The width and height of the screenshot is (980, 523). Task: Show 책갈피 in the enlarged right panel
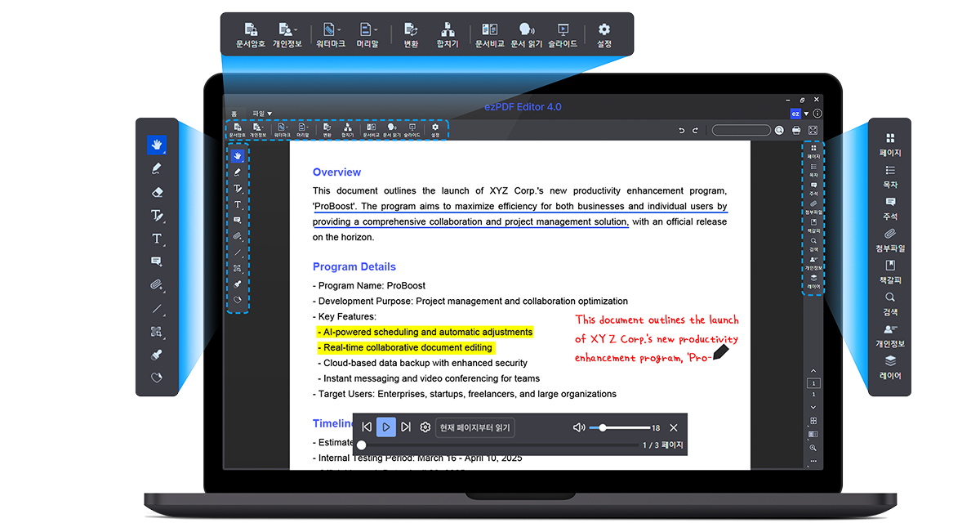pos(890,272)
